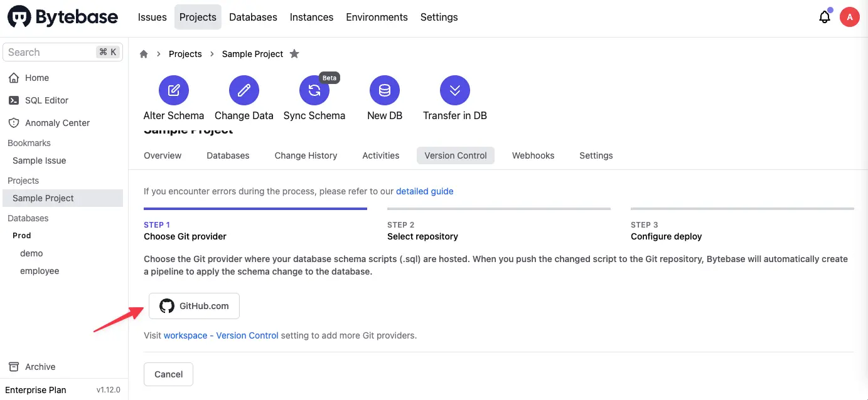Create a database via New DB icon
This screenshot has width=868, height=400.
385,90
